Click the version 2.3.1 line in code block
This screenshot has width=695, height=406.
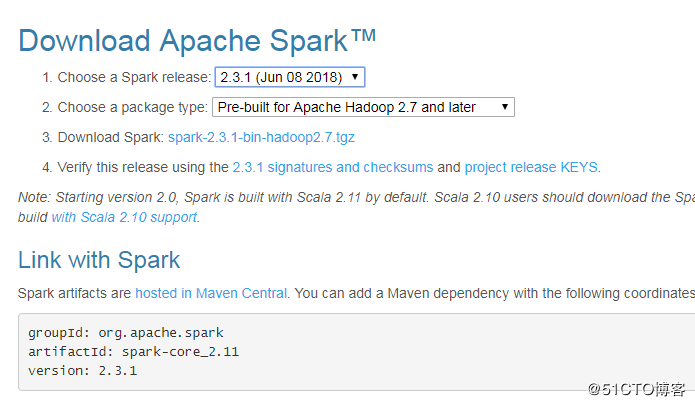point(83,370)
